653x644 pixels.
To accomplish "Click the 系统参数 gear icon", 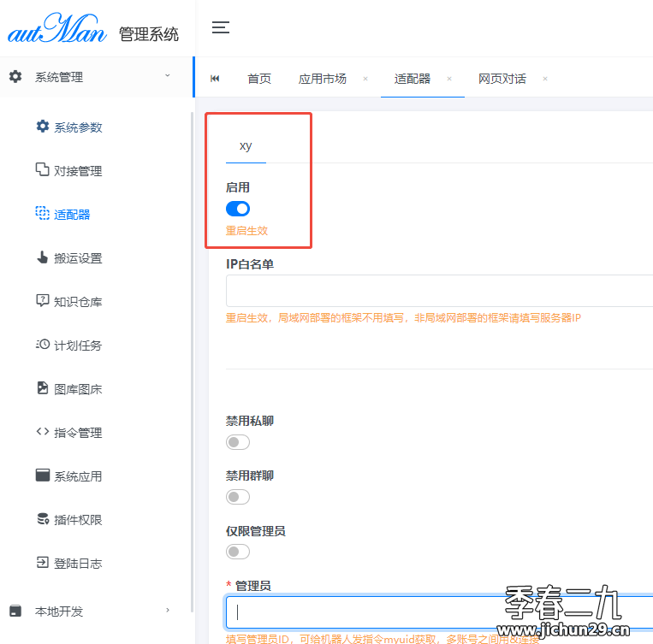I will 43,126.
